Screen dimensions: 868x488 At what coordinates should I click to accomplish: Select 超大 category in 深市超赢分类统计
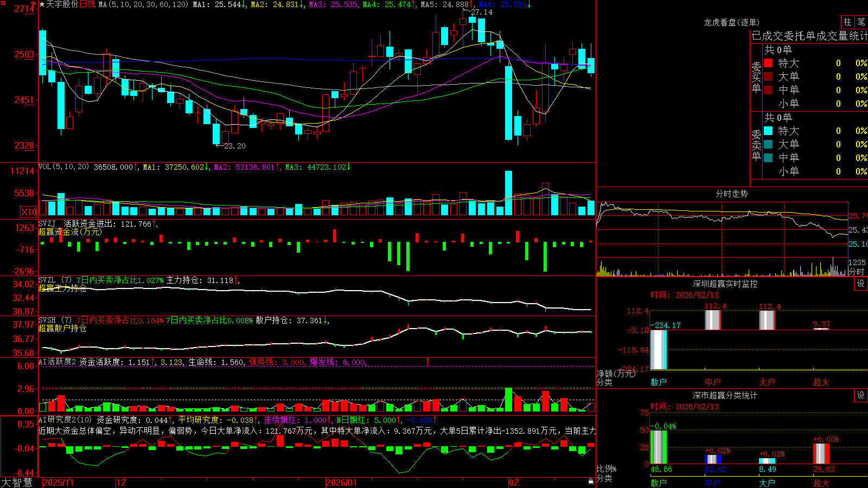click(821, 483)
